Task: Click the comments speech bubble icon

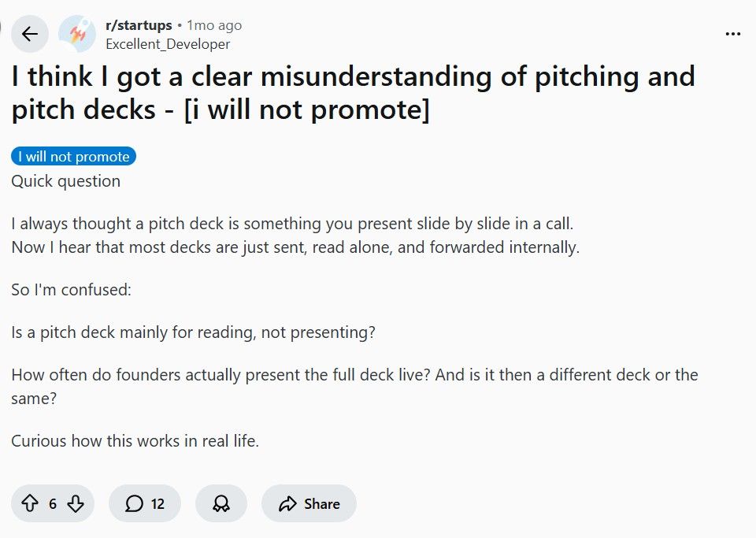Action: 135,504
